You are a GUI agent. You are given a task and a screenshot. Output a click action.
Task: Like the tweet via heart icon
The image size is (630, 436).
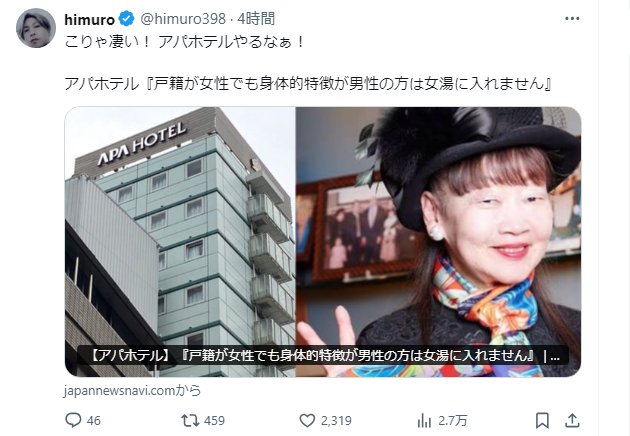pos(307,420)
